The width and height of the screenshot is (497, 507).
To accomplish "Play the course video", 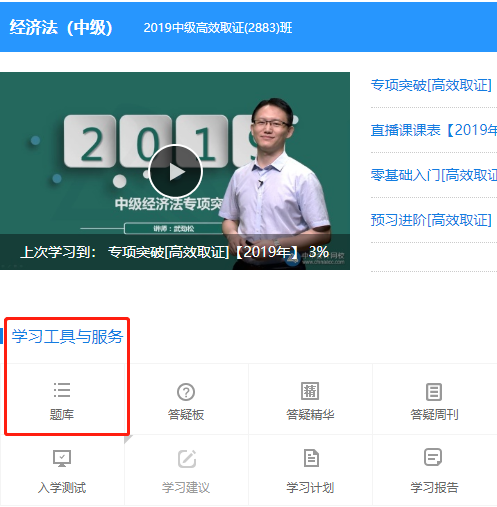I will pos(176,172).
